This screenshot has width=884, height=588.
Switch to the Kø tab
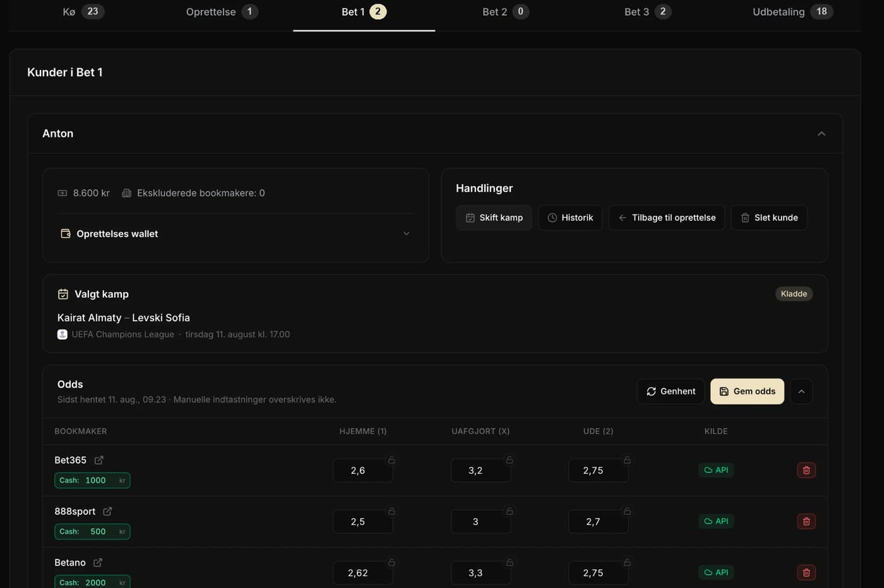[x=83, y=11]
